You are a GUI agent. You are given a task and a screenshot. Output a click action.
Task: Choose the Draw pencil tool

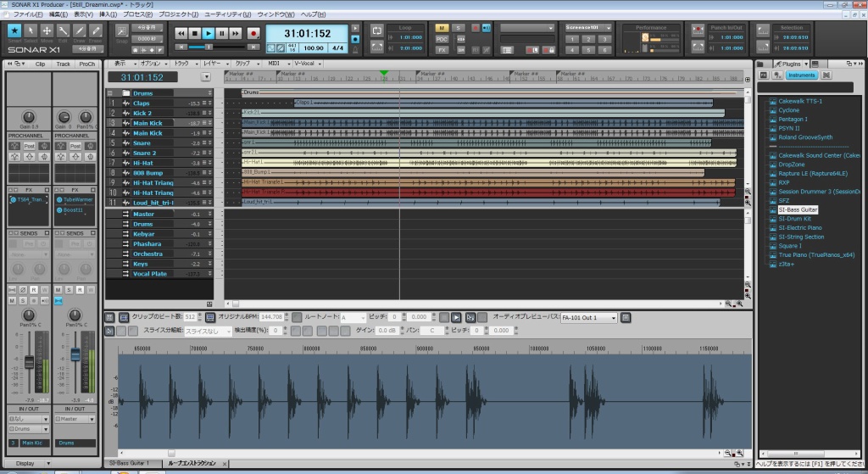point(79,31)
